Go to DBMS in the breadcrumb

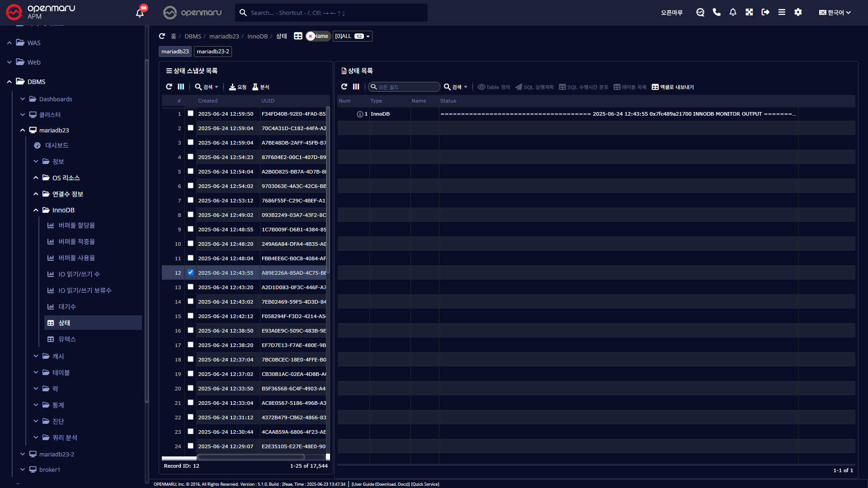pos(193,36)
